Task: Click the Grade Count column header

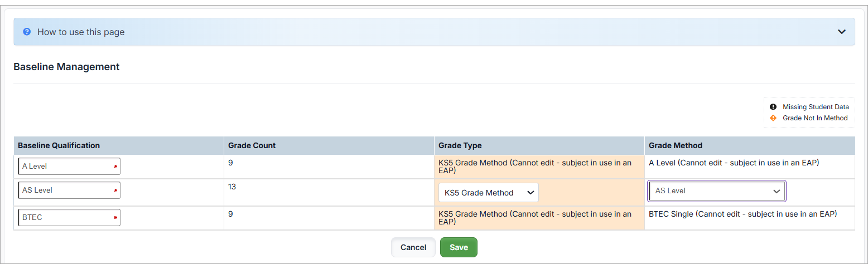Action: tap(252, 145)
